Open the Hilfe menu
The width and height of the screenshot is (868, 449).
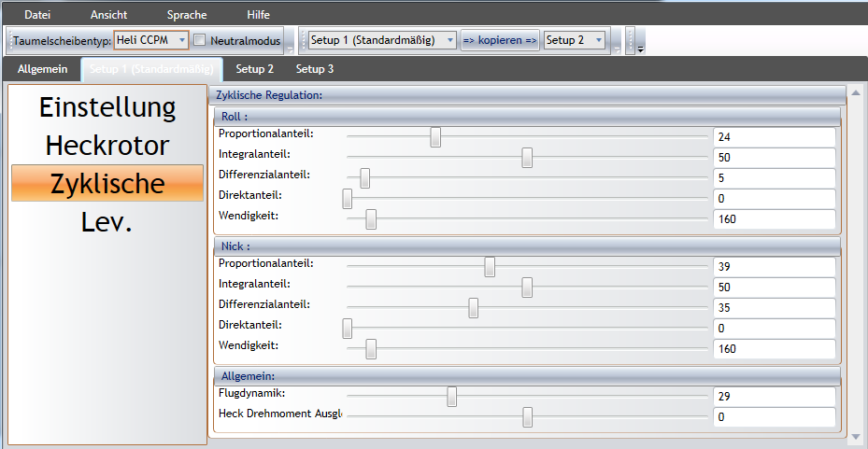(258, 15)
